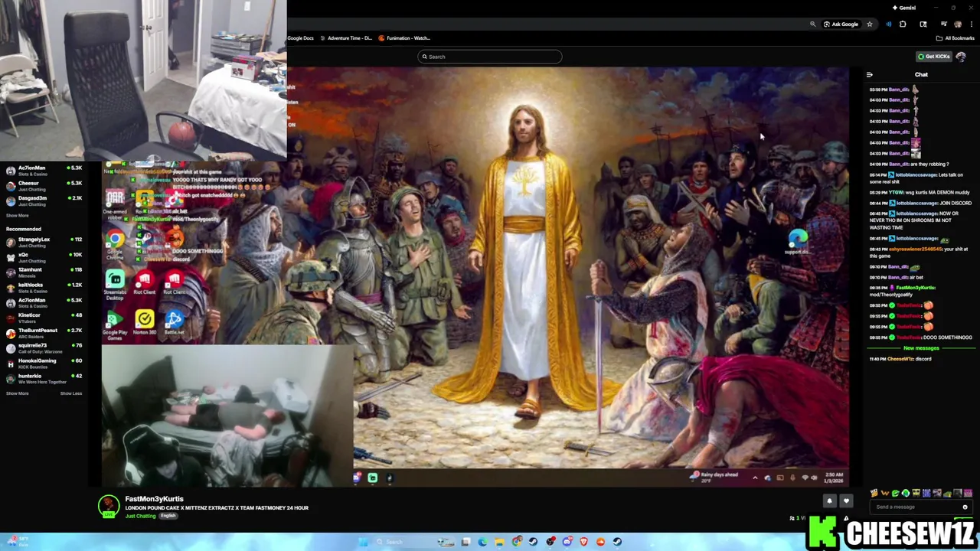This screenshot has width=980, height=551.
Task: Open All Bookmarks folder
Action: pos(955,38)
